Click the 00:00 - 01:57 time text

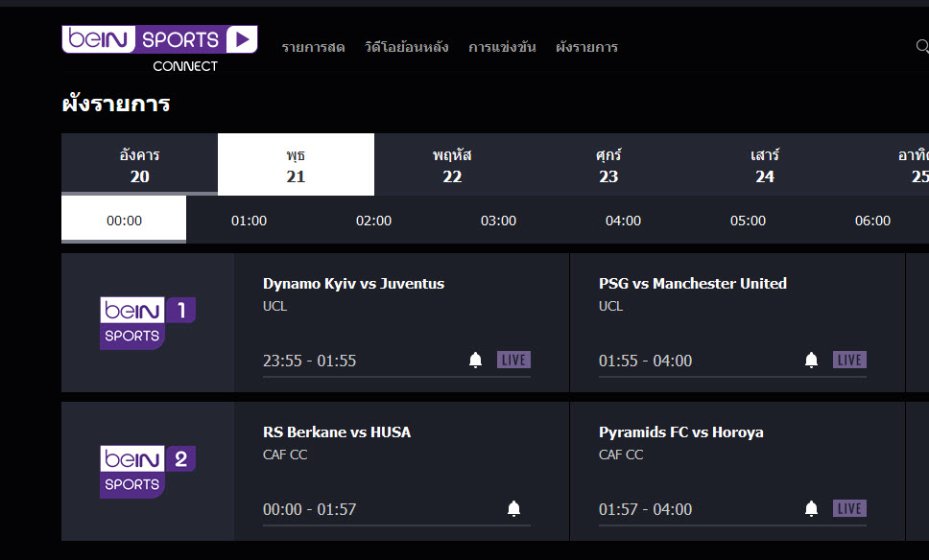coord(310,509)
